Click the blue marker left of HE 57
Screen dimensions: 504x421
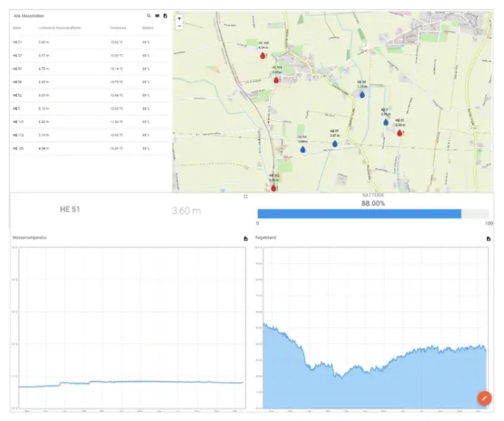tap(303, 150)
